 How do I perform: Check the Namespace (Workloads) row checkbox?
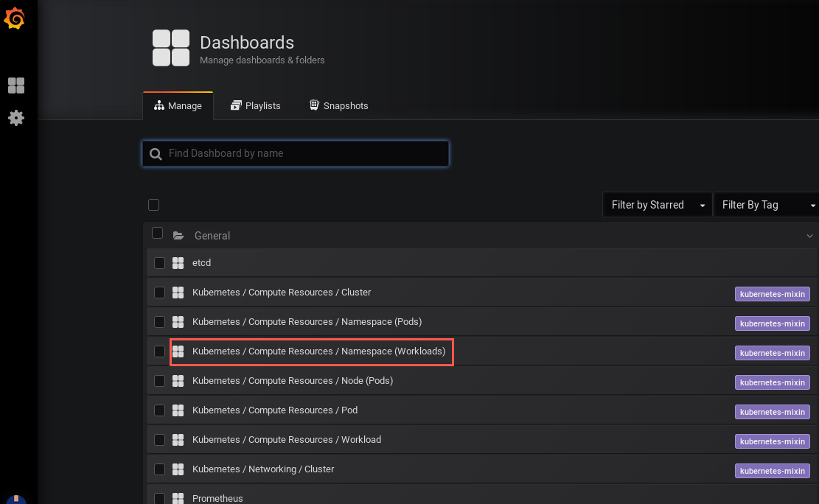[x=160, y=351]
